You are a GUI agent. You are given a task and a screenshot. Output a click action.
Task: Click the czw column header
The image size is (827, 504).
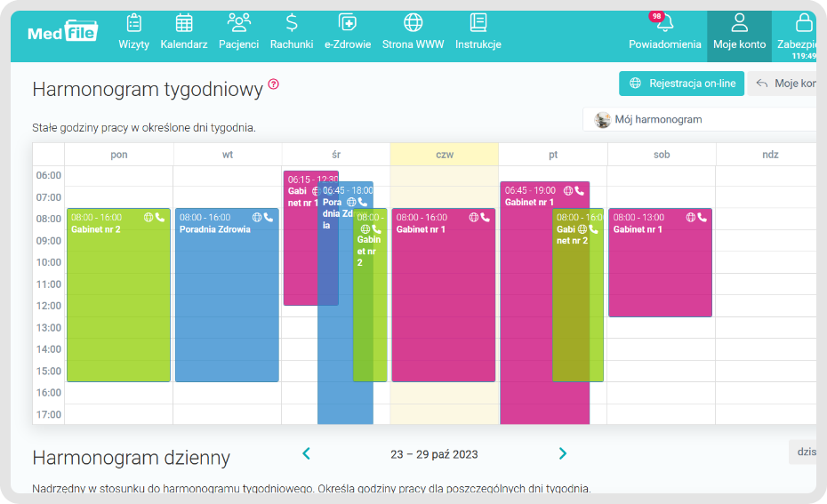click(445, 155)
